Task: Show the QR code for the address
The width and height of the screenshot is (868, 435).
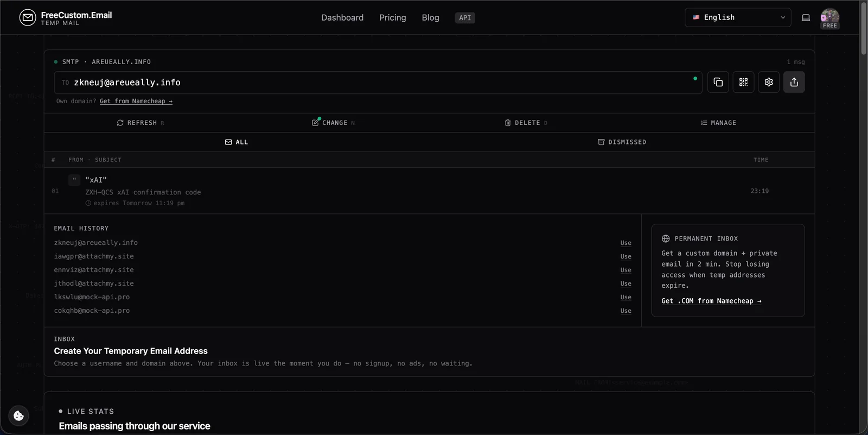Action: pyautogui.click(x=743, y=82)
